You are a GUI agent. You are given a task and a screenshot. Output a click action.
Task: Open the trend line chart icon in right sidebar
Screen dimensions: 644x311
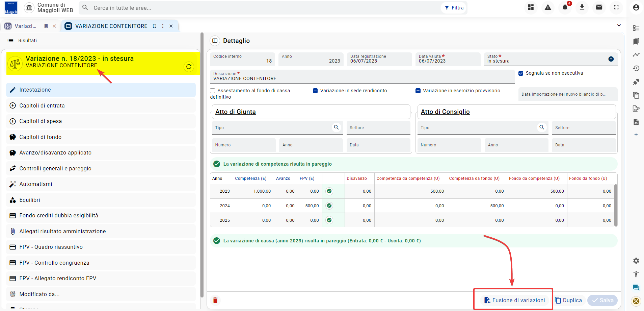[636, 55]
